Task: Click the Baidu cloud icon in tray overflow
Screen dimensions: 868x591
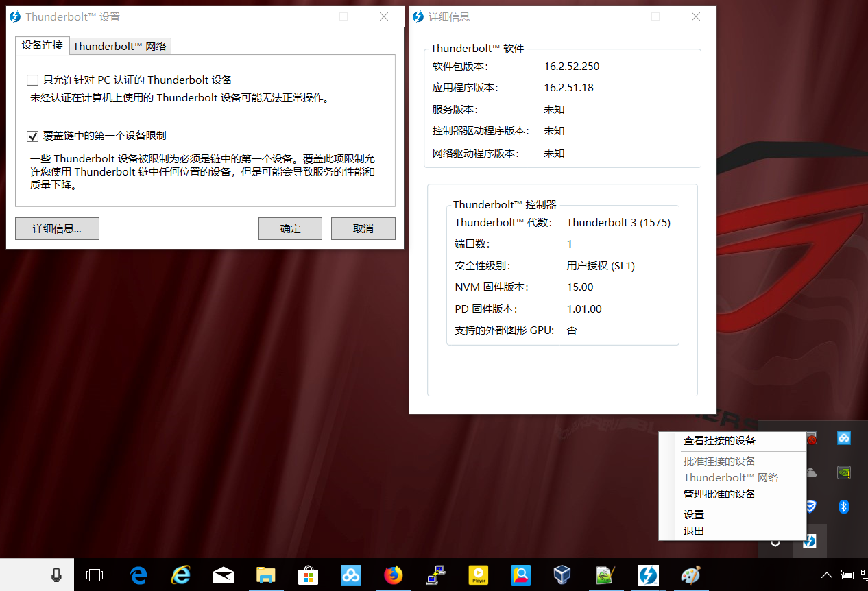Action: pyautogui.click(x=844, y=437)
